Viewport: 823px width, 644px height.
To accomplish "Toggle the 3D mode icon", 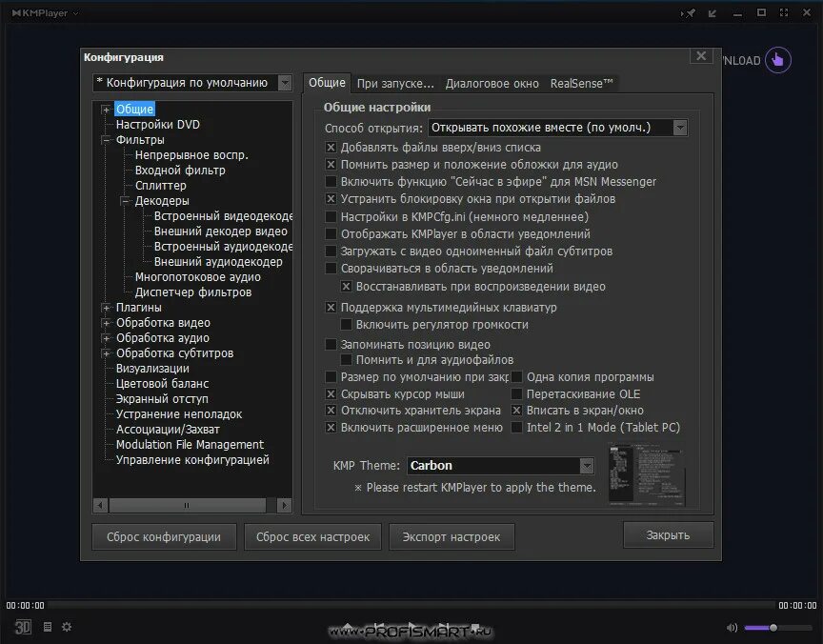I will coord(23,627).
